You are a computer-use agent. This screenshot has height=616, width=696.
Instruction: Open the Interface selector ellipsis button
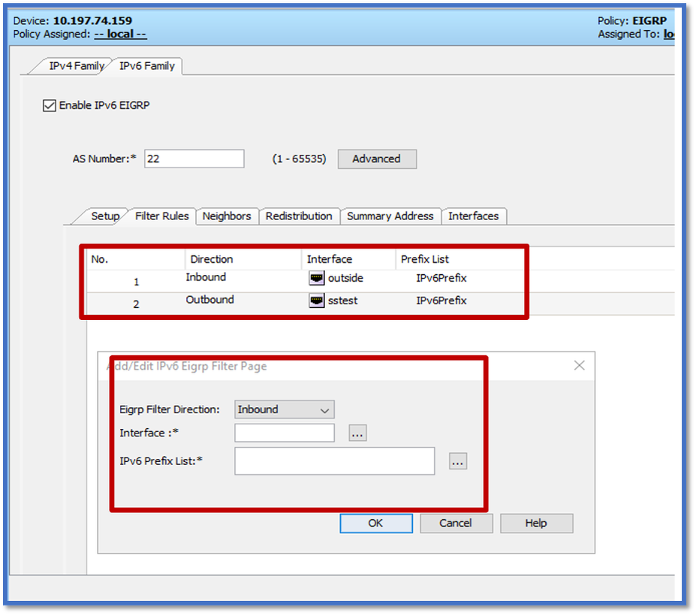(x=358, y=433)
